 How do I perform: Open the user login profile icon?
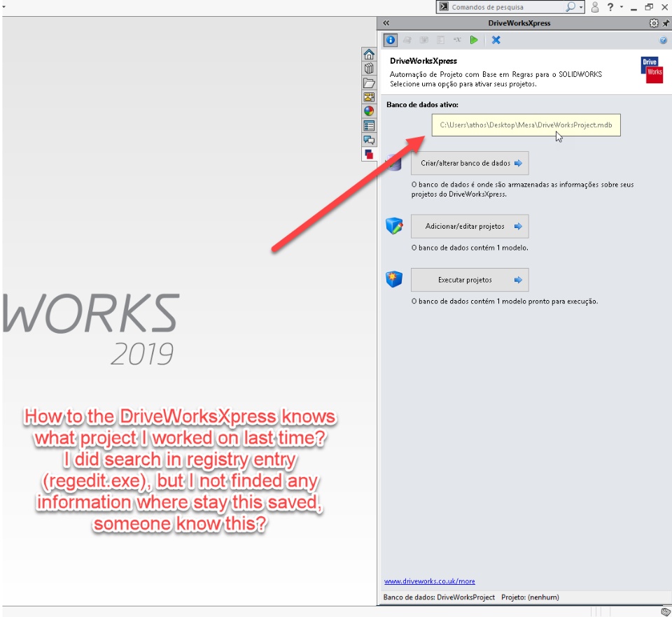tap(595, 7)
